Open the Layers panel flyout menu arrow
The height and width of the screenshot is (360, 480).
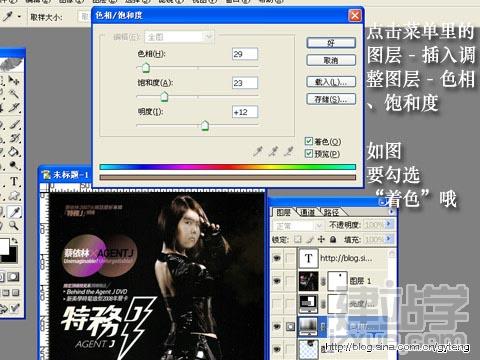coord(391,212)
